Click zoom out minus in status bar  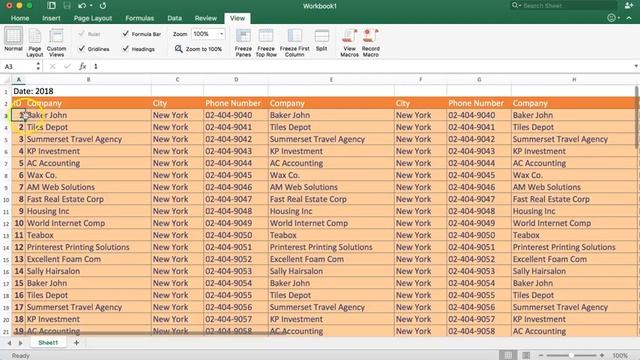click(x=541, y=356)
